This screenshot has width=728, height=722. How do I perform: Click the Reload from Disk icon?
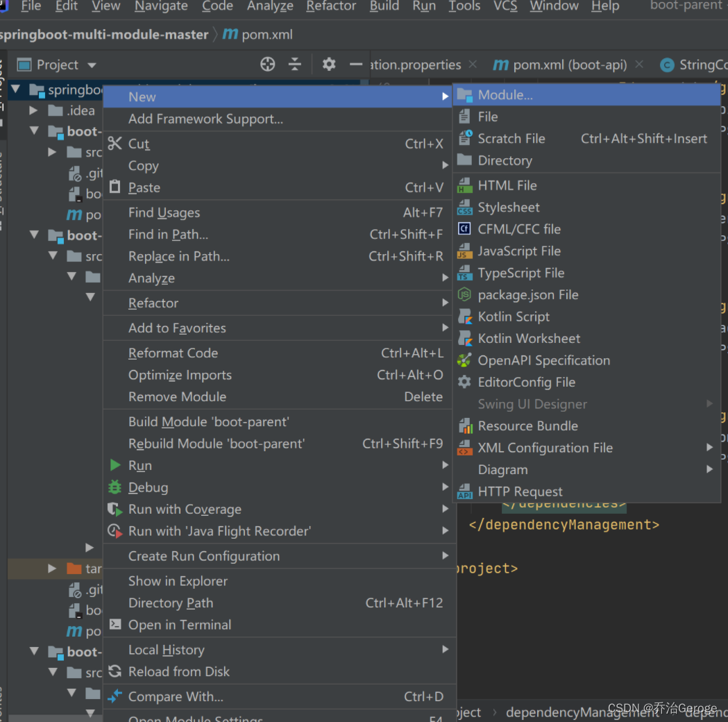pyautogui.click(x=115, y=671)
